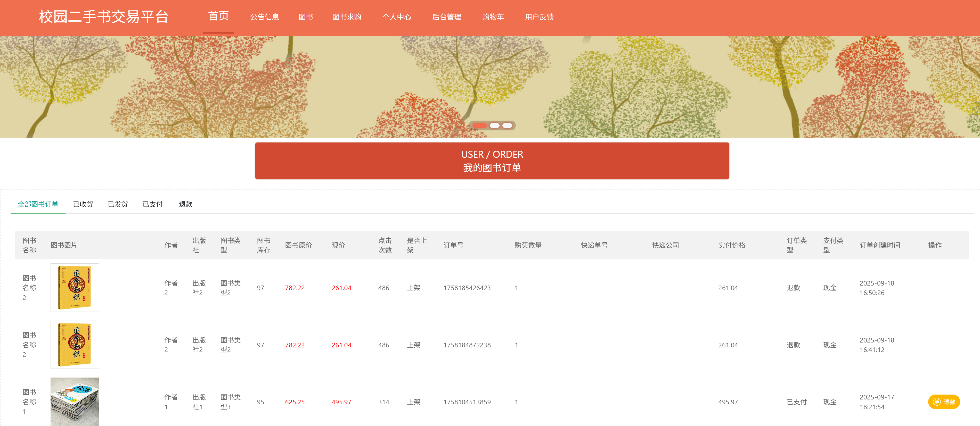Select the first carousel indicator dot

tap(479, 126)
